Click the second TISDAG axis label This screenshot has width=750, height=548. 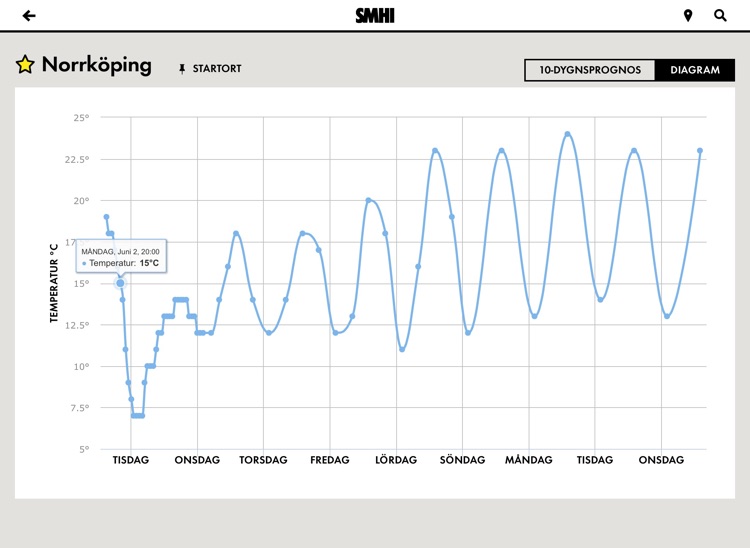[595, 460]
